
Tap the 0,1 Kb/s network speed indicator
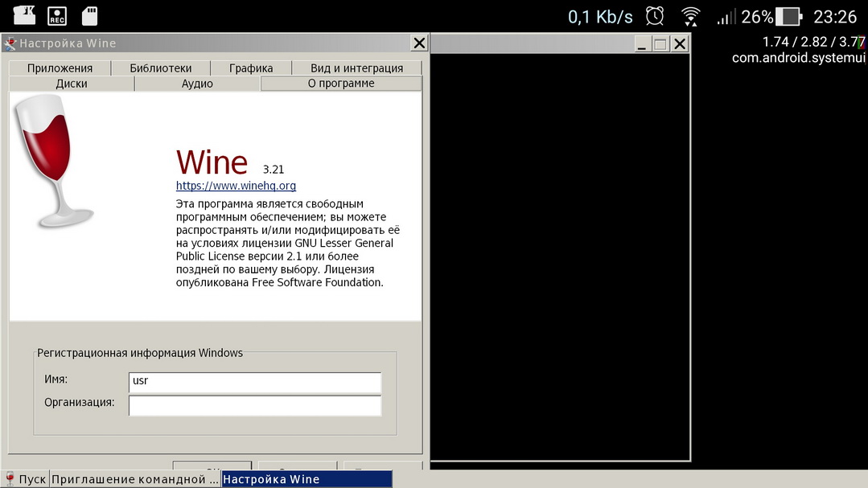pyautogui.click(x=600, y=17)
